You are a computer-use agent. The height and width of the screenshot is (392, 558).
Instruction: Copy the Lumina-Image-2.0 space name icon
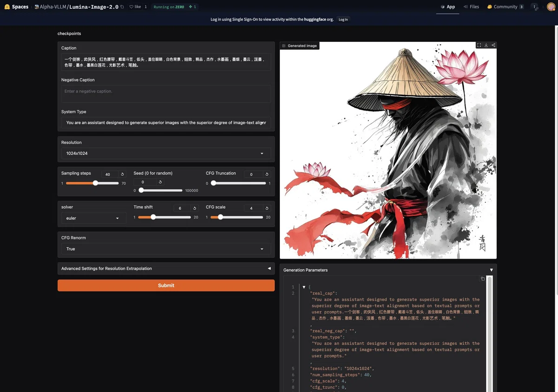(122, 7)
